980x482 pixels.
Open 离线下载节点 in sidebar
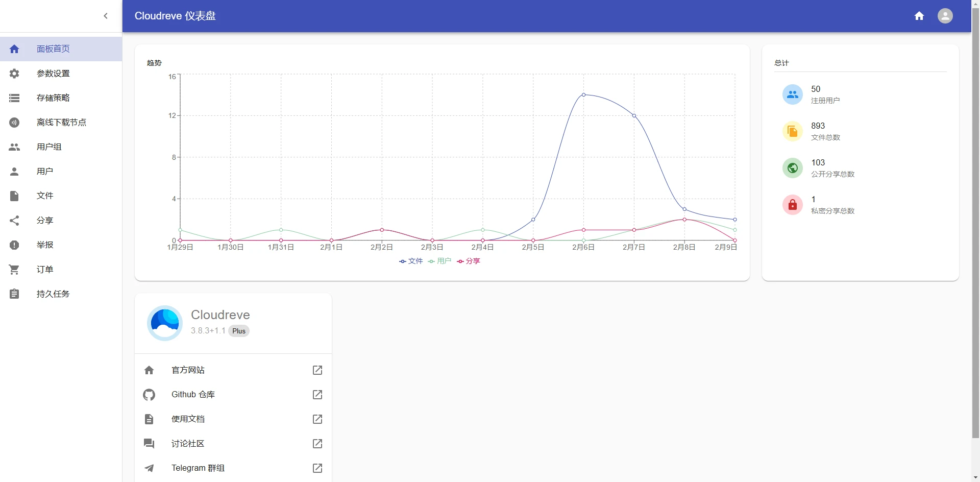pos(61,123)
